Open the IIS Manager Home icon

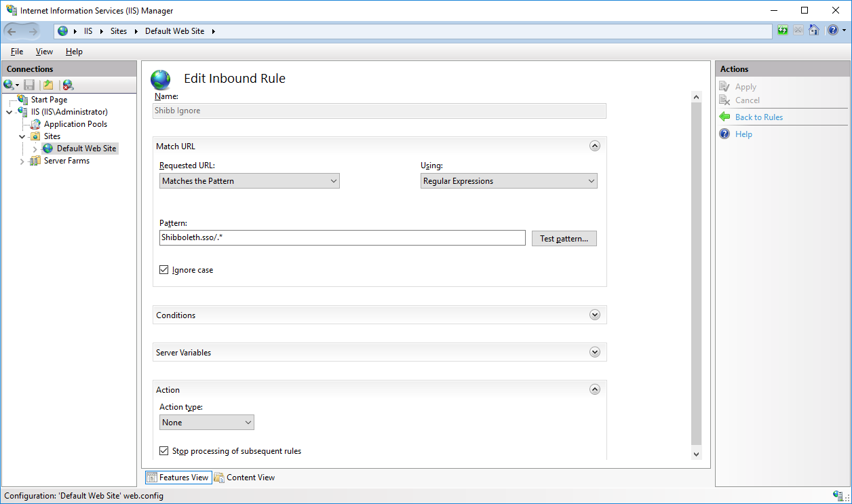[814, 31]
